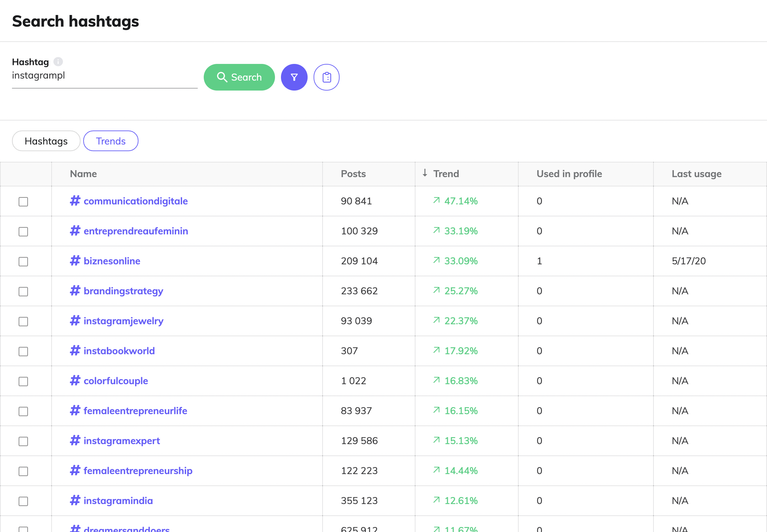
Task: Switch to the Hashtags tab
Action: tap(46, 141)
